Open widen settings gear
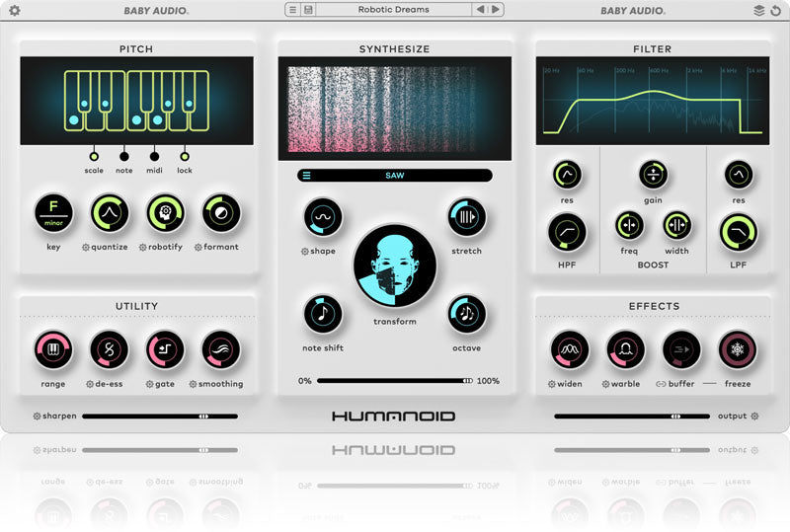Screen dimensions: 790x532 pos(552,384)
